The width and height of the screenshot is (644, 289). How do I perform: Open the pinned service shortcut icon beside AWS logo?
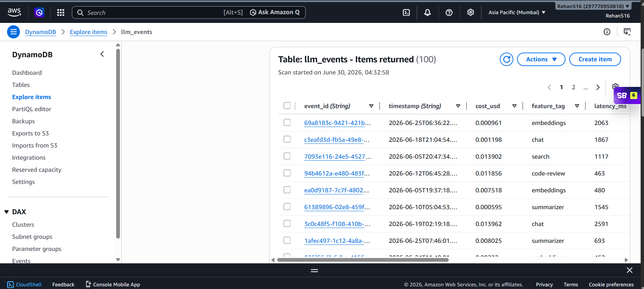pyautogui.click(x=39, y=12)
